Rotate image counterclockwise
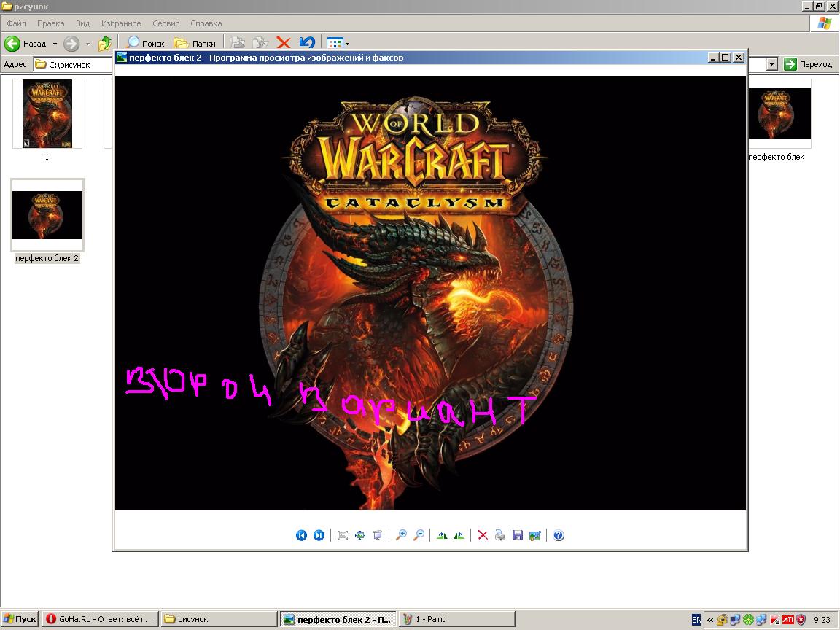The image size is (840, 630). [459, 535]
